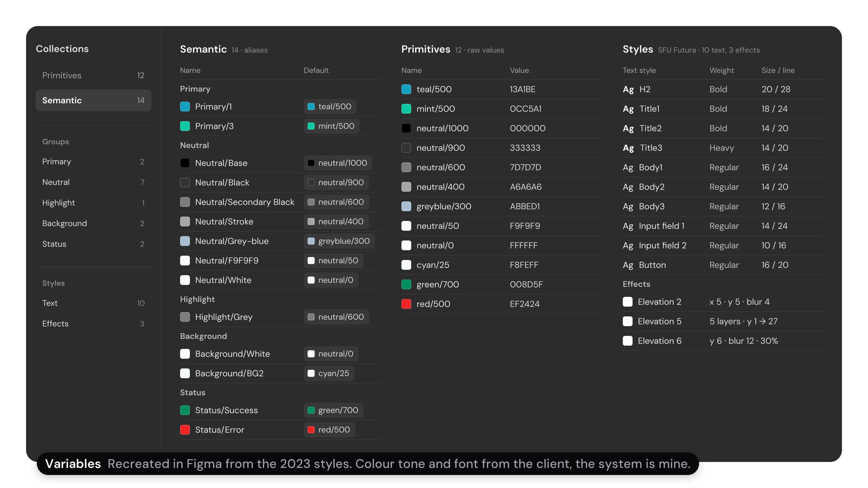Open Effects styles in sidebar

pos(93,324)
